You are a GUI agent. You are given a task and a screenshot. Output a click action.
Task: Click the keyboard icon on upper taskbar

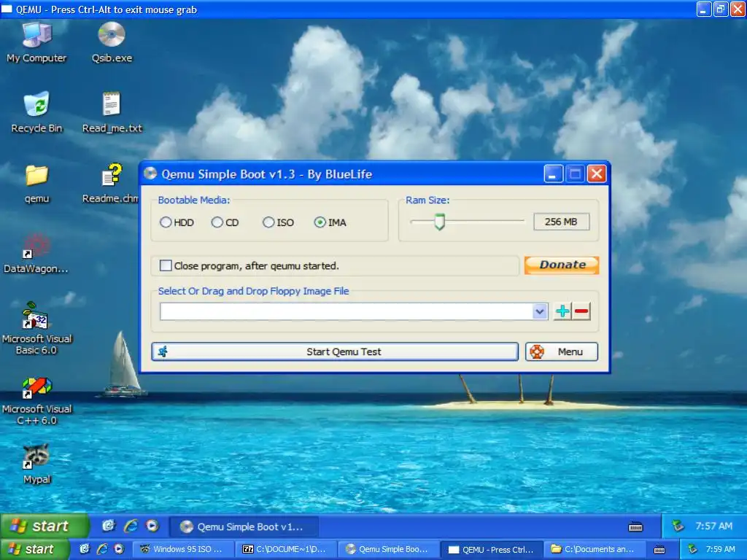tap(635, 526)
